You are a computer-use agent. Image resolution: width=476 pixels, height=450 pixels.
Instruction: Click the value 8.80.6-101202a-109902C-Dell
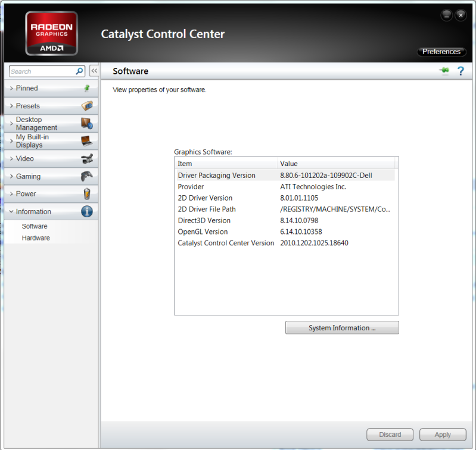pos(326,175)
